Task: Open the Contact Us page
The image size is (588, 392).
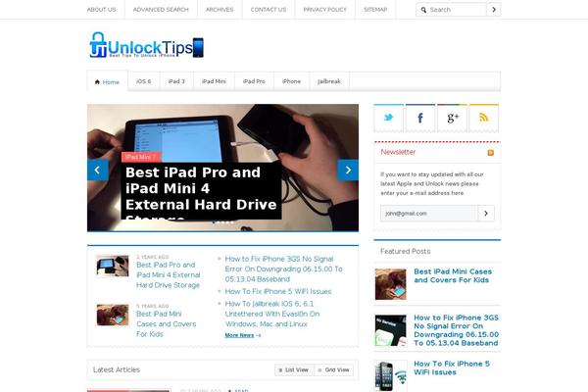Action: [x=269, y=10]
